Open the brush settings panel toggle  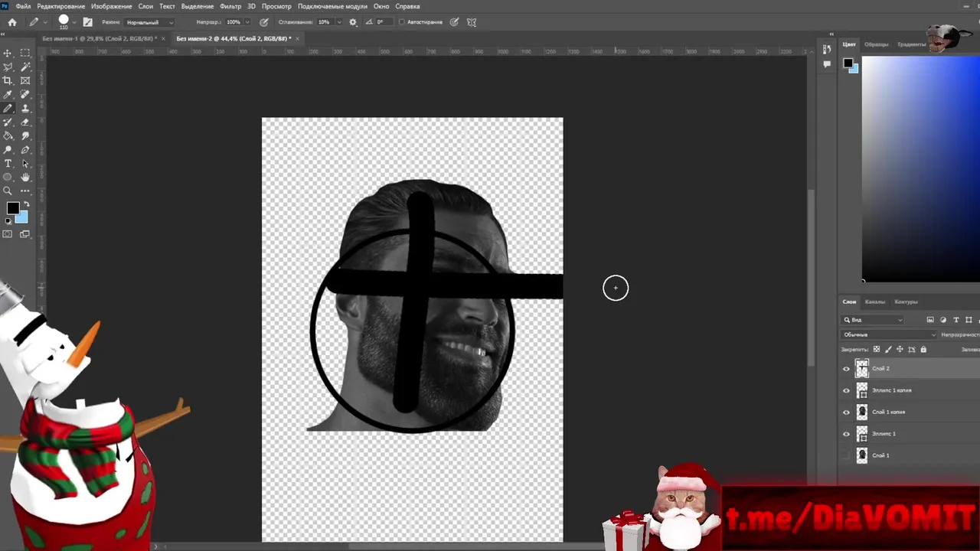click(87, 22)
